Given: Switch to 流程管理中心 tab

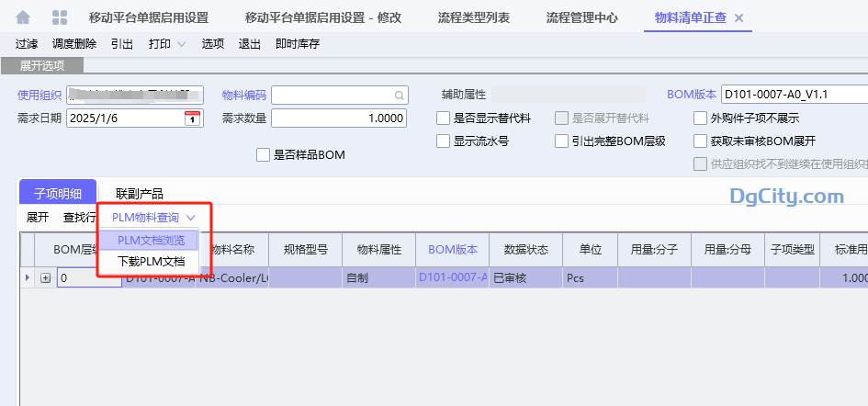Looking at the screenshot, I should (x=581, y=17).
